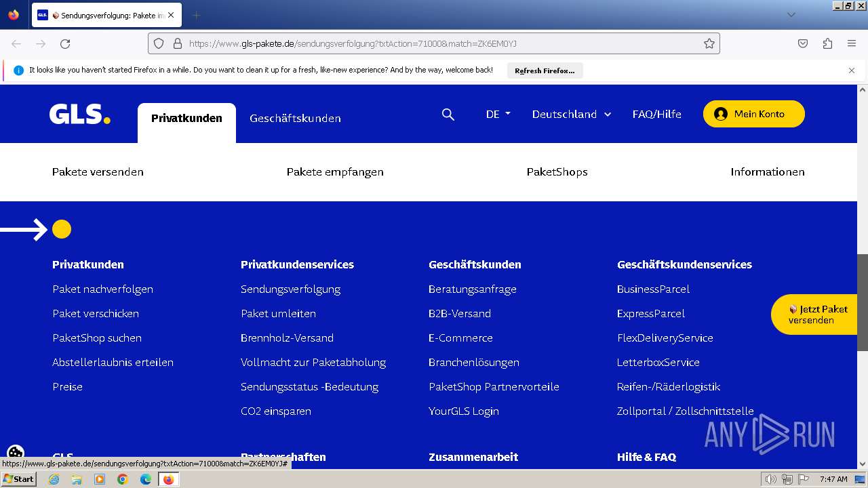Close the Sendungsverfolgung browser tab
This screenshot has width=868, height=488.
point(171,15)
